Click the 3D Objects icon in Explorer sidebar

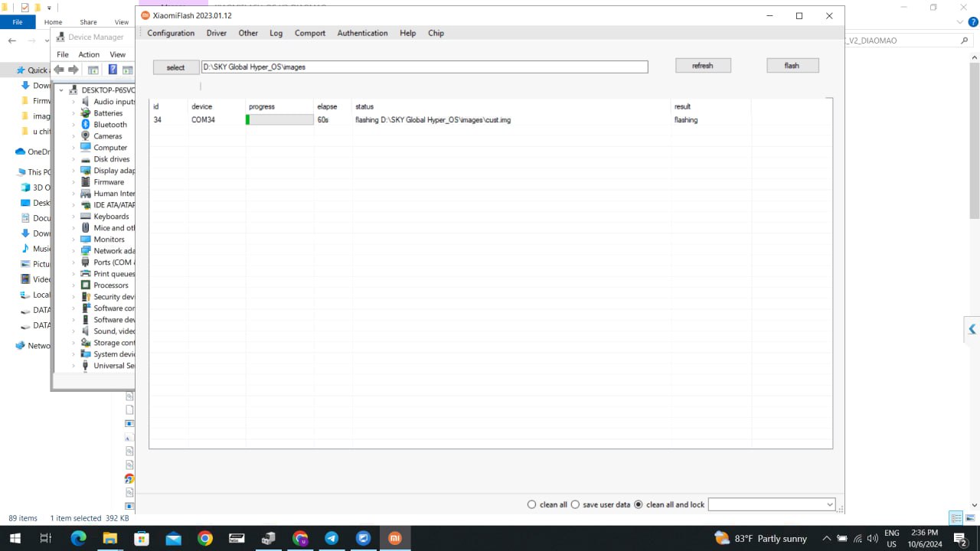click(25, 187)
